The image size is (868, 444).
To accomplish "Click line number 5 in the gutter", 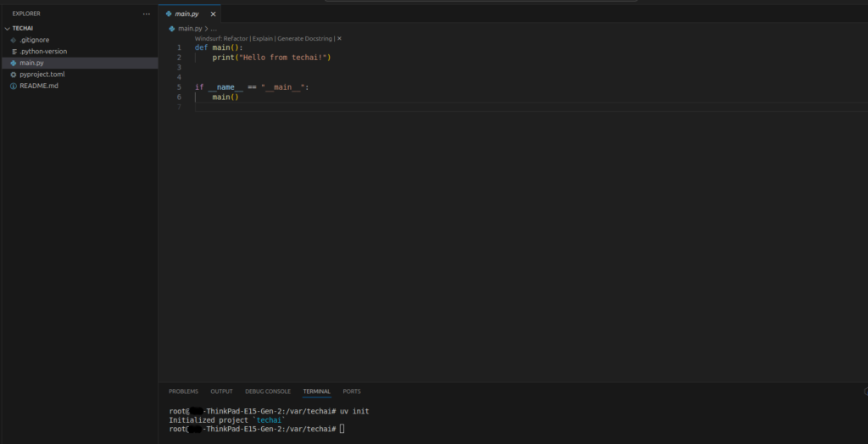I will pos(179,87).
